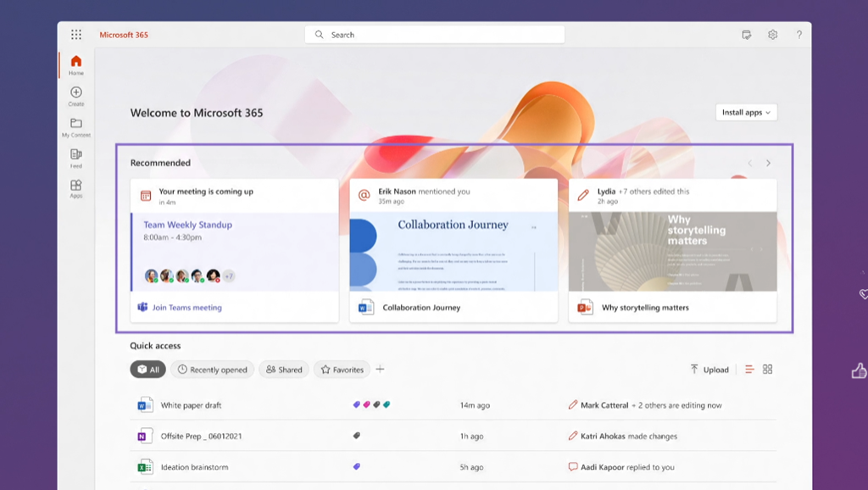Open the Apps icon in sidebar

pos(76,186)
